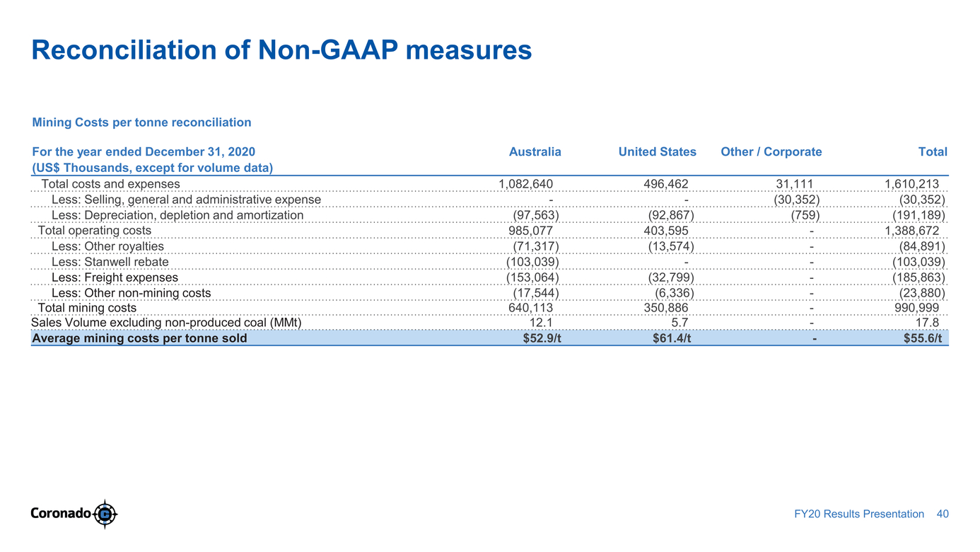Click United States operating costs value 403,595

tap(666, 231)
